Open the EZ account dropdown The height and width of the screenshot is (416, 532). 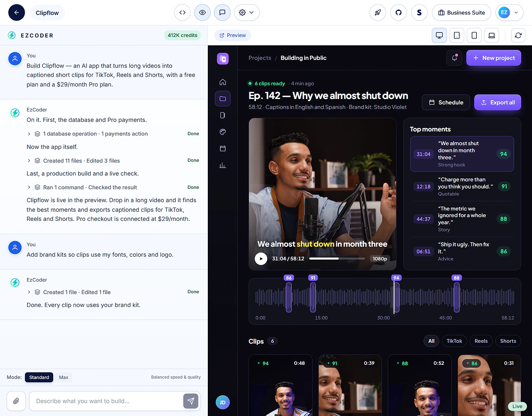[x=509, y=12]
